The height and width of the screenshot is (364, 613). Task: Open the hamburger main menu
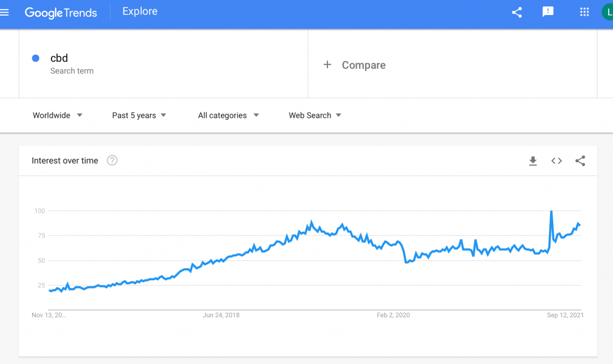click(x=5, y=13)
